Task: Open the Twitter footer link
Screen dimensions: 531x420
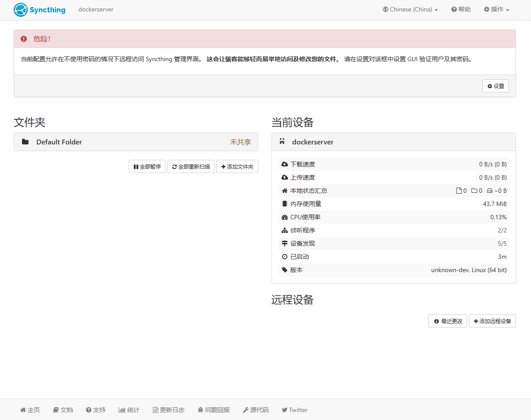Action: pos(294,410)
